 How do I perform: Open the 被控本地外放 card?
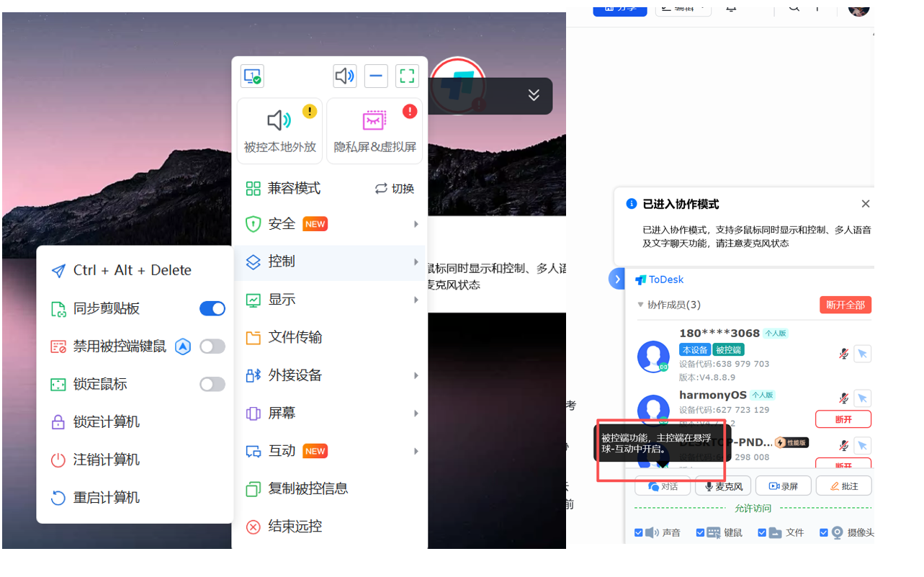(x=280, y=130)
